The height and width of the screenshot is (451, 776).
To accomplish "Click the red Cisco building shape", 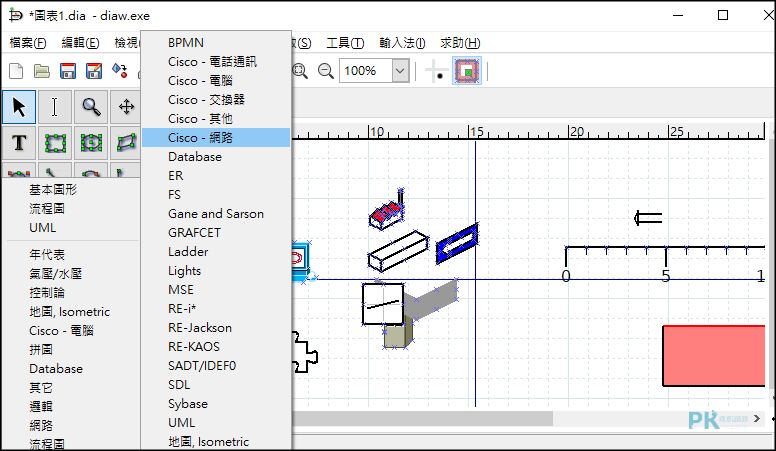I will pos(387,209).
